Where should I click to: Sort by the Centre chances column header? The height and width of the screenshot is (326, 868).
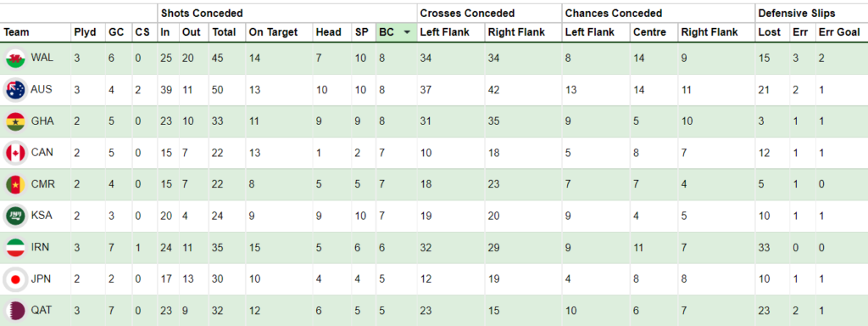tap(650, 33)
